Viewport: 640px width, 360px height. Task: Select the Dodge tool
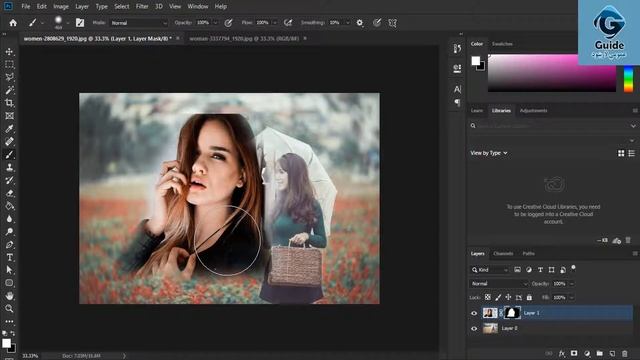9,232
